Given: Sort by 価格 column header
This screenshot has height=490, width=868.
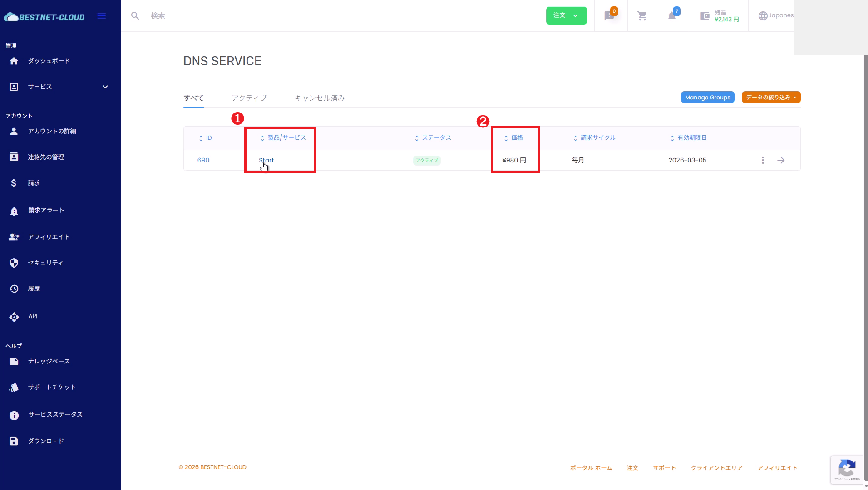Looking at the screenshot, I should click(x=517, y=137).
